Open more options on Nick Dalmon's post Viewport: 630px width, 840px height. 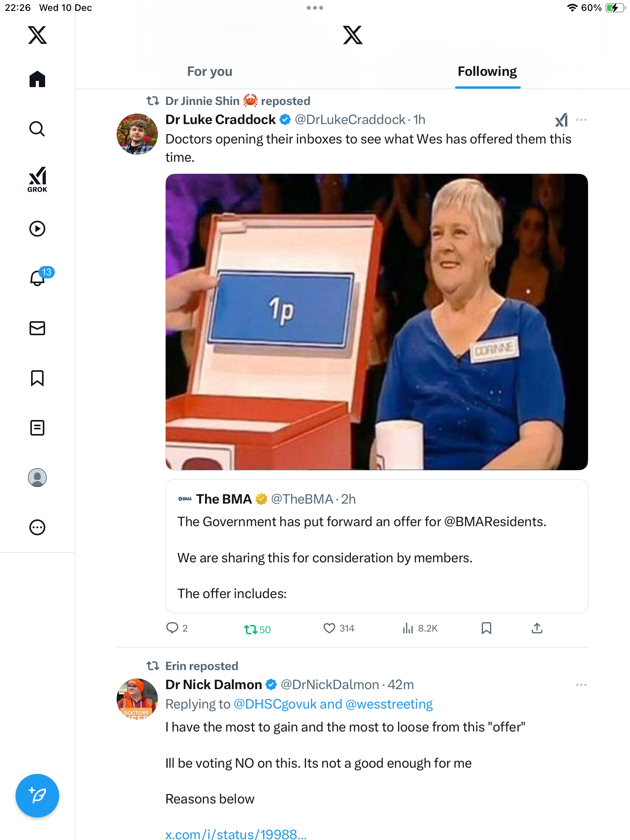click(x=581, y=685)
